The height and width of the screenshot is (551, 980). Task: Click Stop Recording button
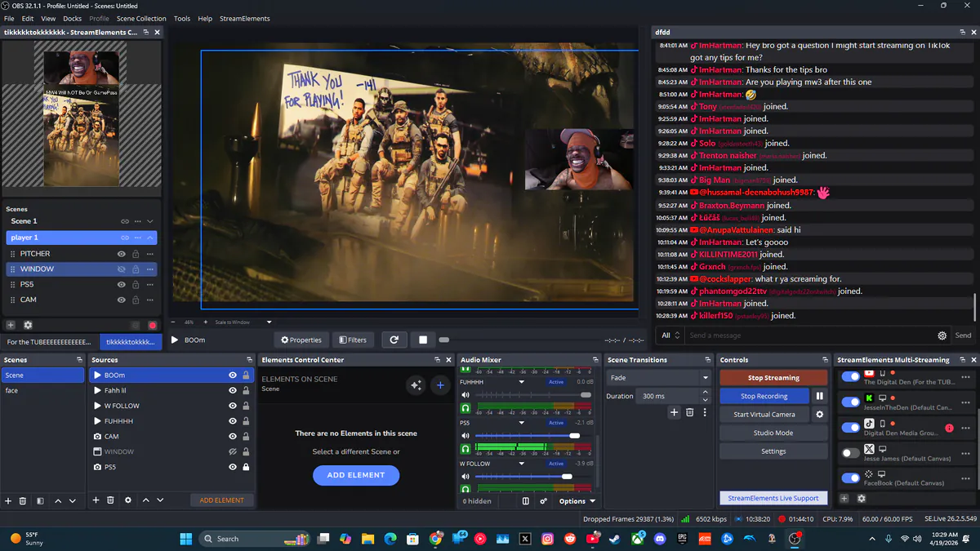[764, 396]
